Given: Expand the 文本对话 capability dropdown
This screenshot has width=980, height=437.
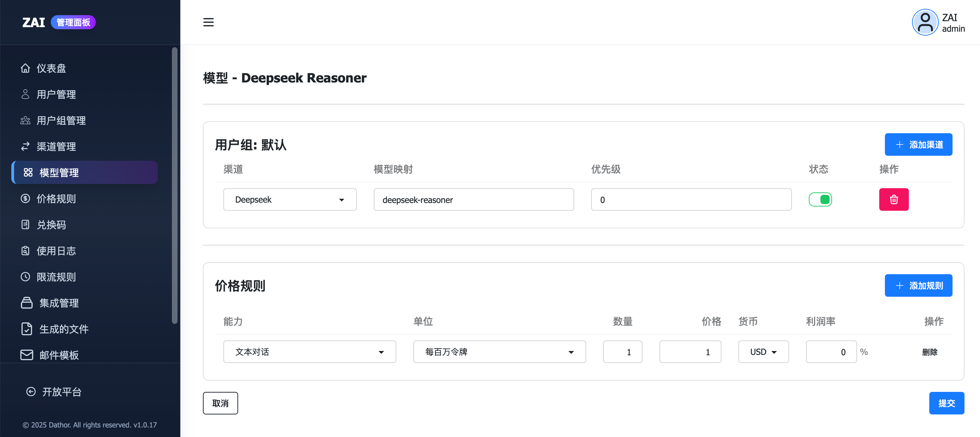Looking at the screenshot, I should [309, 352].
